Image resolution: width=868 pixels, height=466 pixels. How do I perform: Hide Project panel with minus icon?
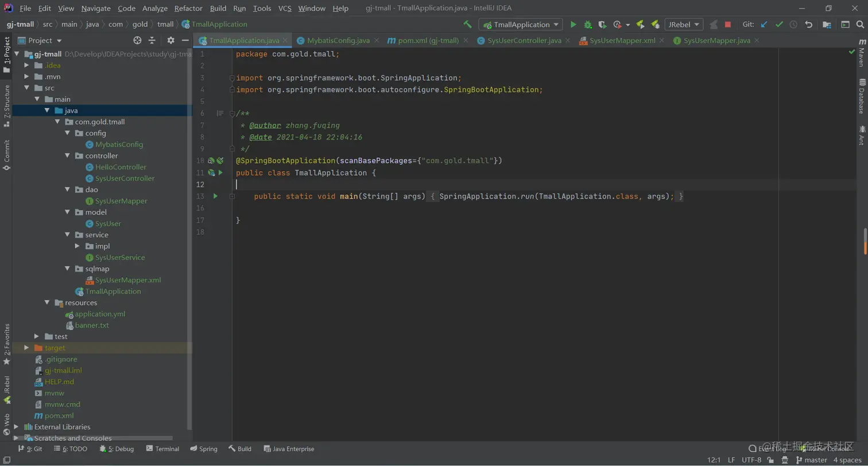point(185,40)
